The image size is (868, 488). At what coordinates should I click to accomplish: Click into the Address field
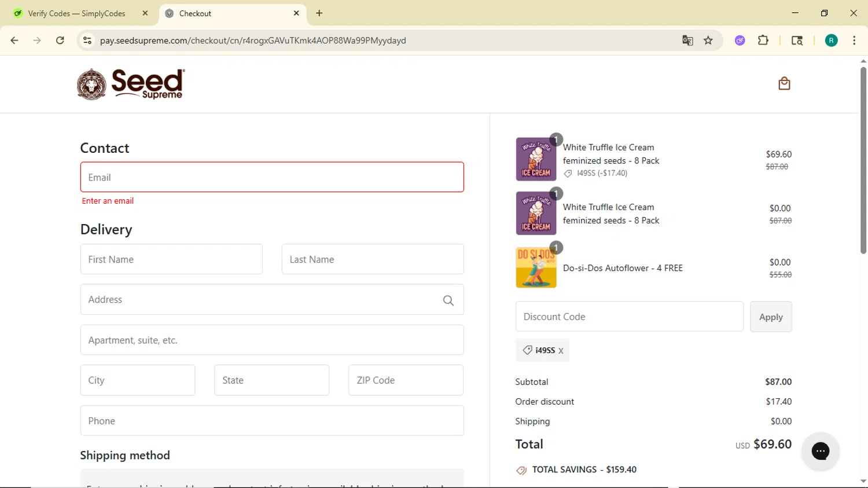coord(272,299)
